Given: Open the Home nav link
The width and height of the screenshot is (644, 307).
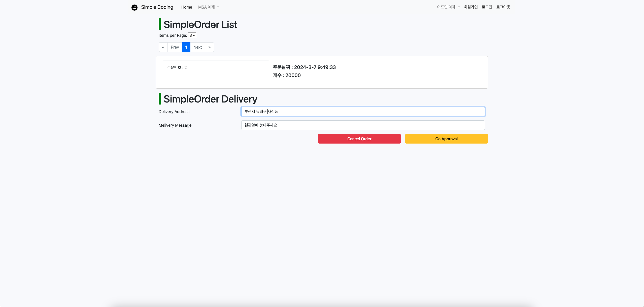Looking at the screenshot, I should pyautogui.click(x=186, y=7).
